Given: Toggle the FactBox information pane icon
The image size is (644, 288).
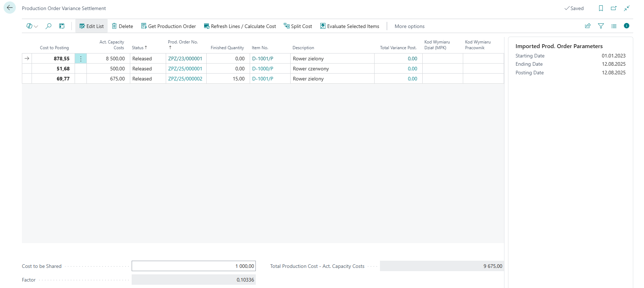Looking at the screenshot, I should 626,26.
